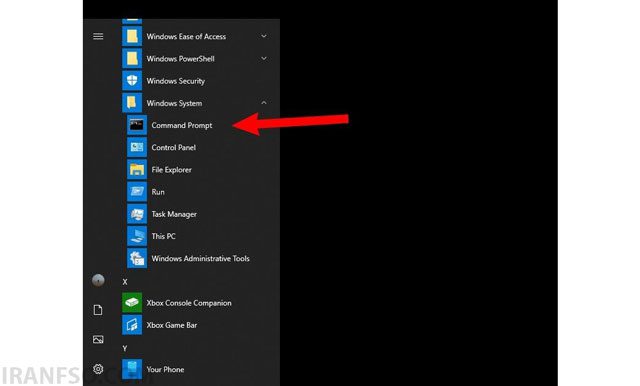The image size is (640, 386).
Task: Click the Command Prompt icon
Action: point(137,125)
